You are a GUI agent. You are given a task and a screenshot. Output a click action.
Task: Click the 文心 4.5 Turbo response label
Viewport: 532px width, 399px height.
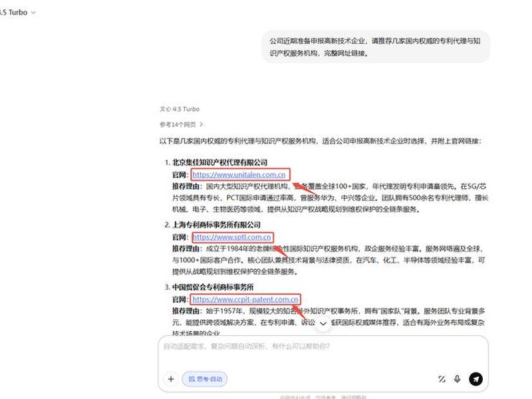tap(180, 109)
